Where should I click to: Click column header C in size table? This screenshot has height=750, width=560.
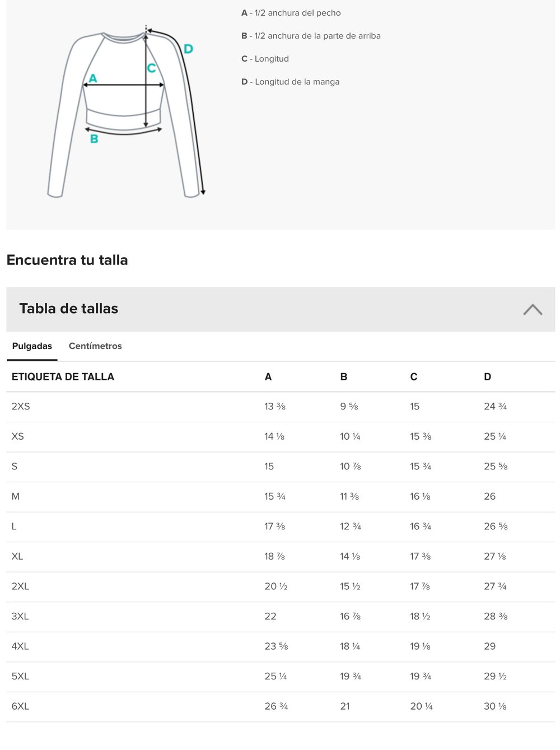tap(414, 377)
